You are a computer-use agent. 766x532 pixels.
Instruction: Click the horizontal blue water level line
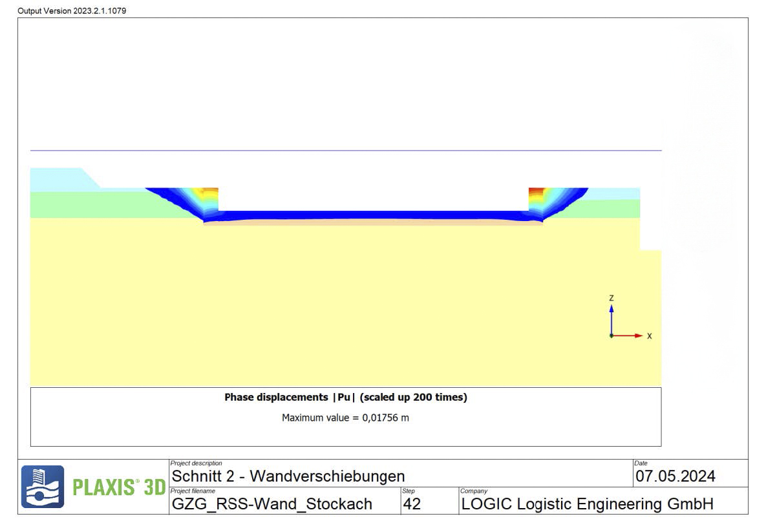(346, 151)
